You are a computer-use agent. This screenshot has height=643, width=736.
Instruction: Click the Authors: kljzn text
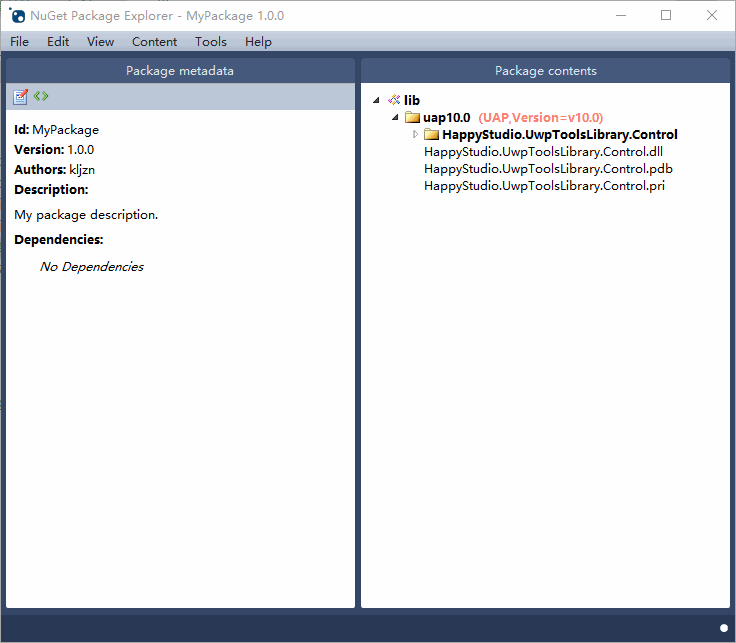[x=54, y=169]
